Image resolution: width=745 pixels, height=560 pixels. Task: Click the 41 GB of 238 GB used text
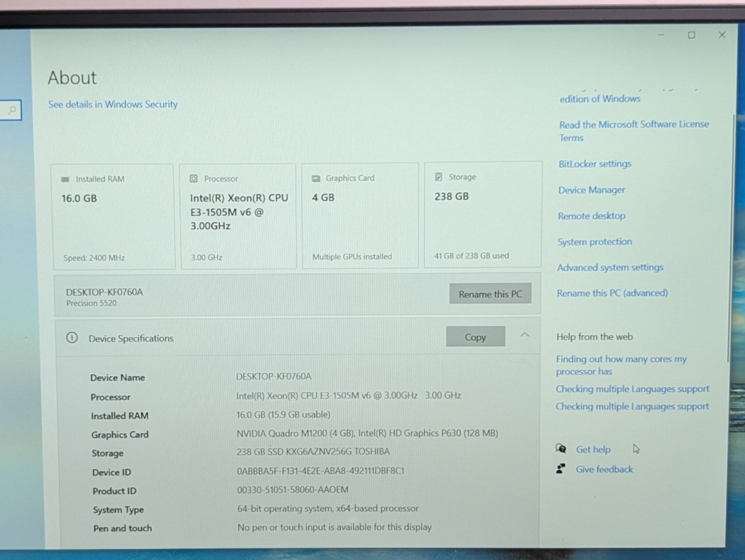(x=472, y=256)
